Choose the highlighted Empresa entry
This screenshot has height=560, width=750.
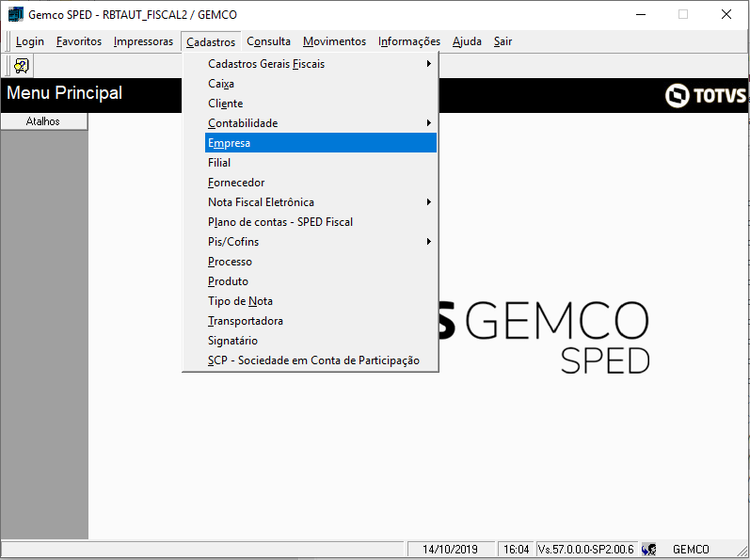321,143
